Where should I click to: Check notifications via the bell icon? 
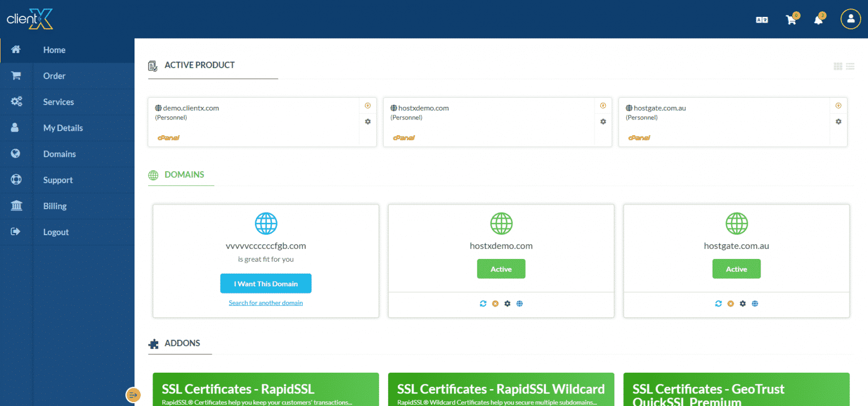(x=819, y=19)
